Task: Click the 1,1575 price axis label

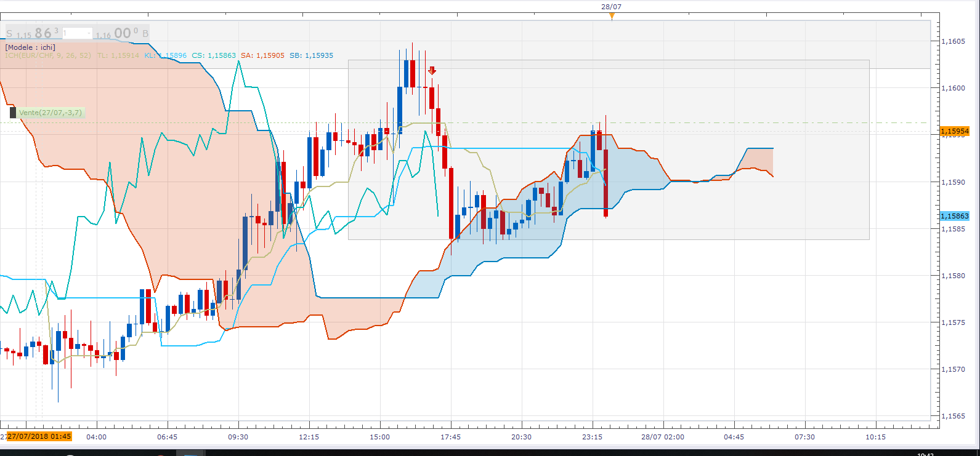Action: click(x=953, y=322)
